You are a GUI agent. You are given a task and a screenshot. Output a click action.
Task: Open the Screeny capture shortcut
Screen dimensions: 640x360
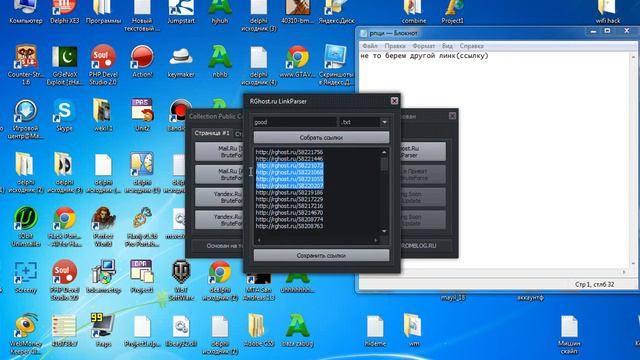point(25,277)
